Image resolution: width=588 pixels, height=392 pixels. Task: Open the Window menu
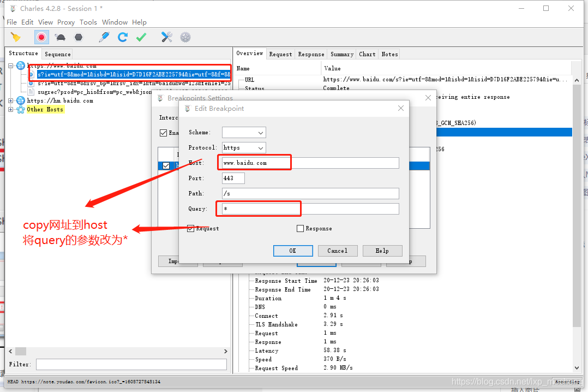coord(115,22)
